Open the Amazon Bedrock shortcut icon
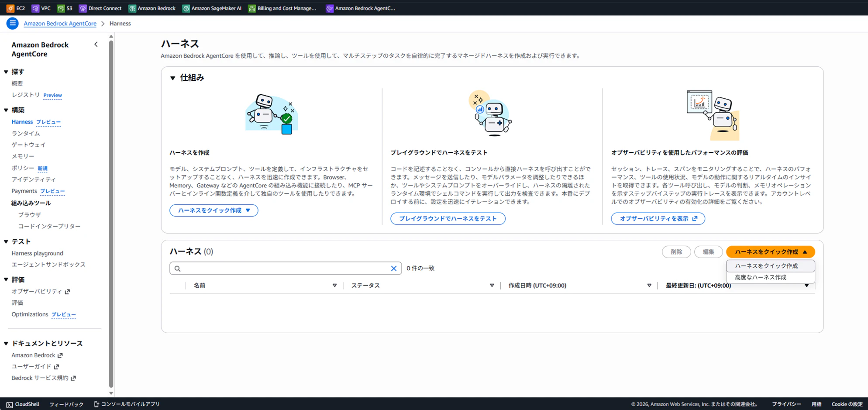 point(132,8)
